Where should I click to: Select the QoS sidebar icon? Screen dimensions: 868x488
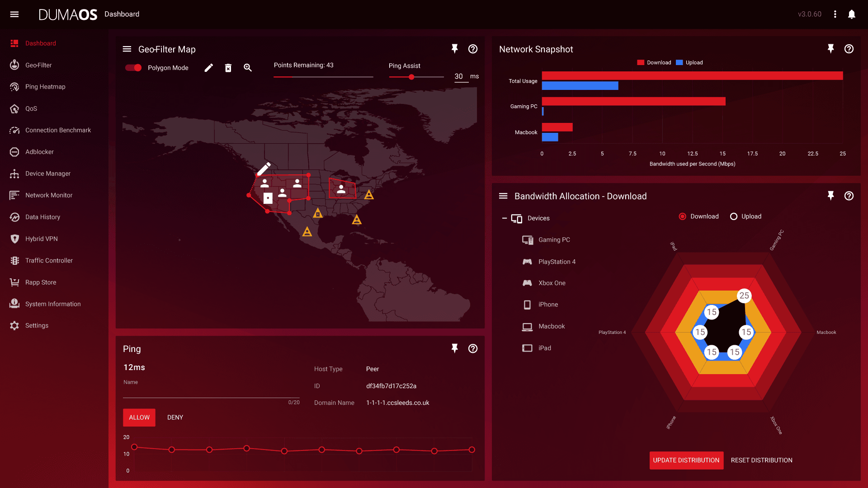click(x=15, y=108)
